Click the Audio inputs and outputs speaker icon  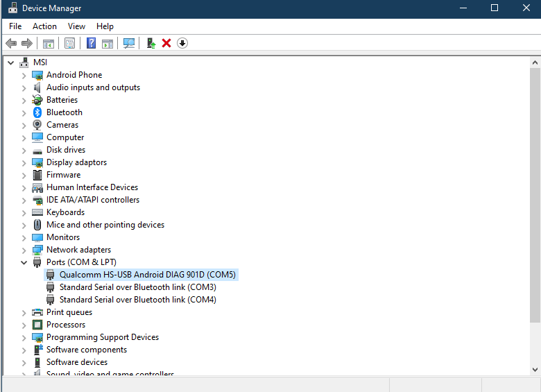pos(37,87)
